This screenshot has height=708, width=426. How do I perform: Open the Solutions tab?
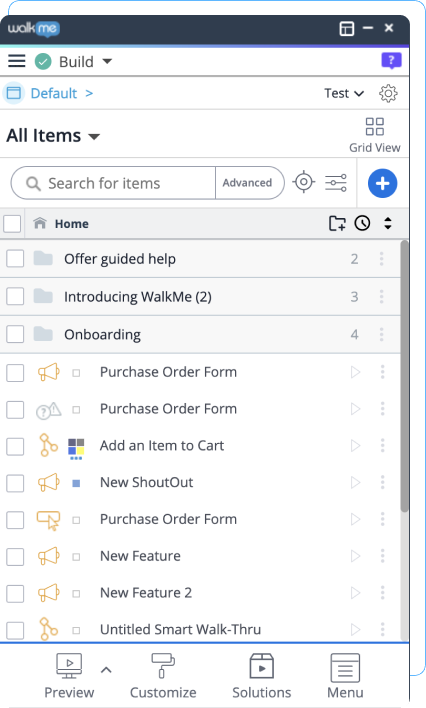coord(262,675)
